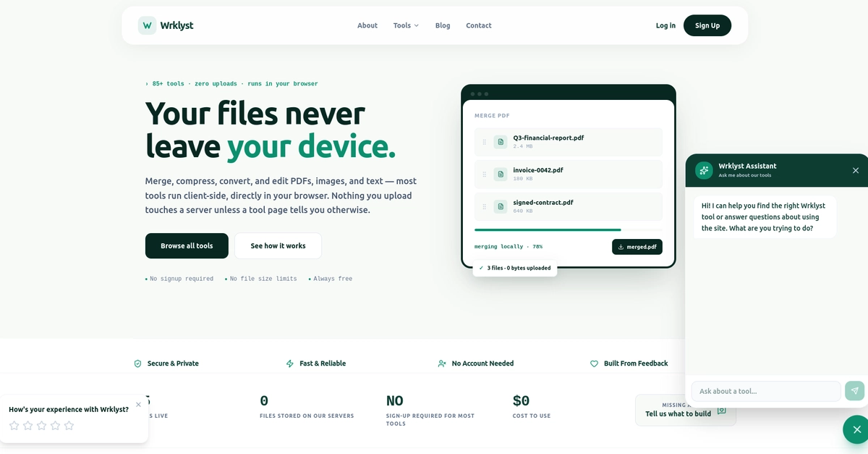Click the merged.pdf download button
The image size is (868, 454).
(x=637, y=247)
